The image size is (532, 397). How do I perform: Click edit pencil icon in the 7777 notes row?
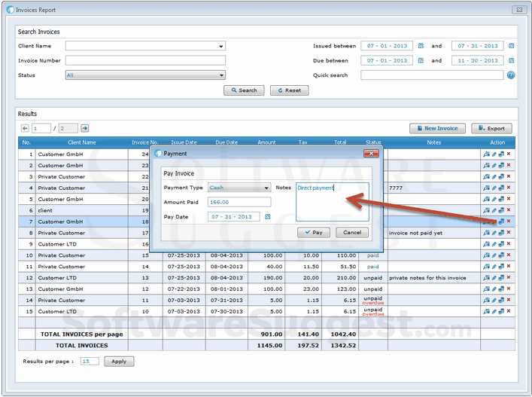tap(494, 188)
